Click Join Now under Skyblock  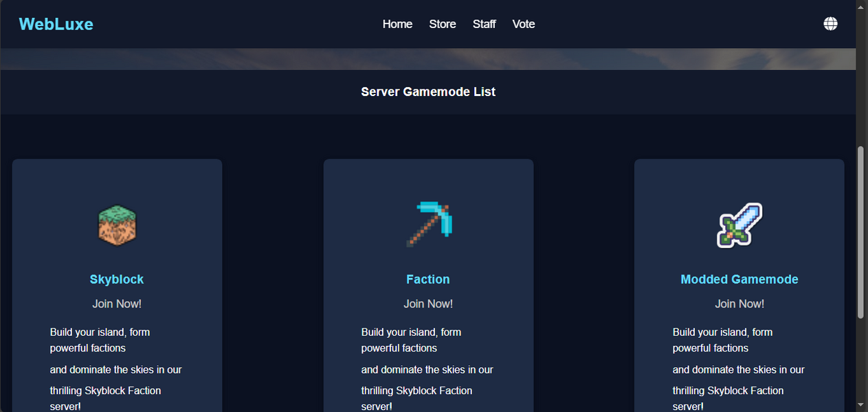(x=117, y=304)
